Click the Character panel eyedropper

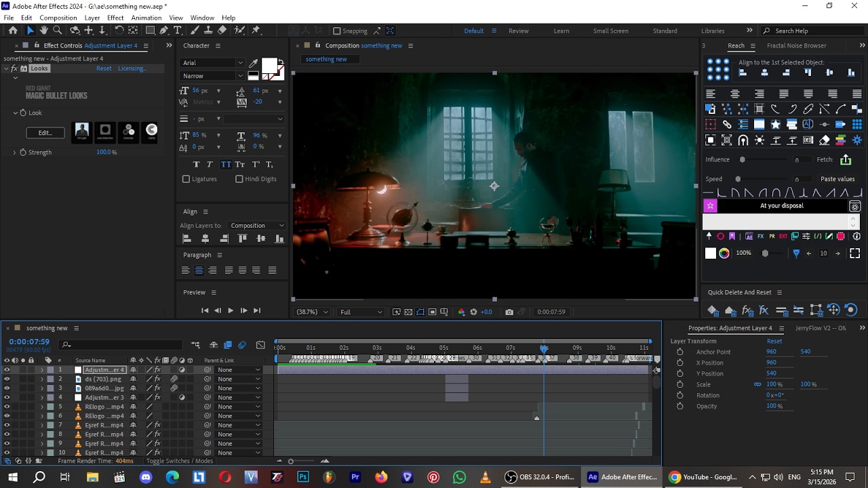pos(254,63)
